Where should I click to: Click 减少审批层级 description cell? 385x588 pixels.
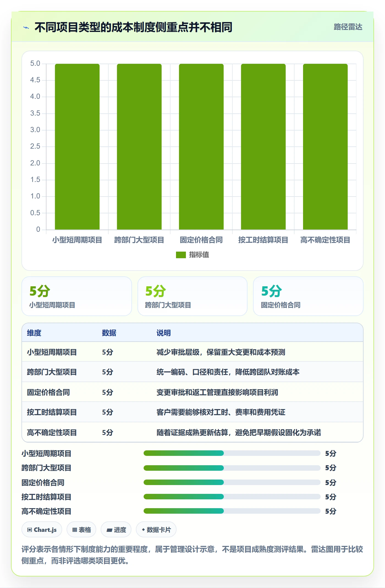pos(221,352)
